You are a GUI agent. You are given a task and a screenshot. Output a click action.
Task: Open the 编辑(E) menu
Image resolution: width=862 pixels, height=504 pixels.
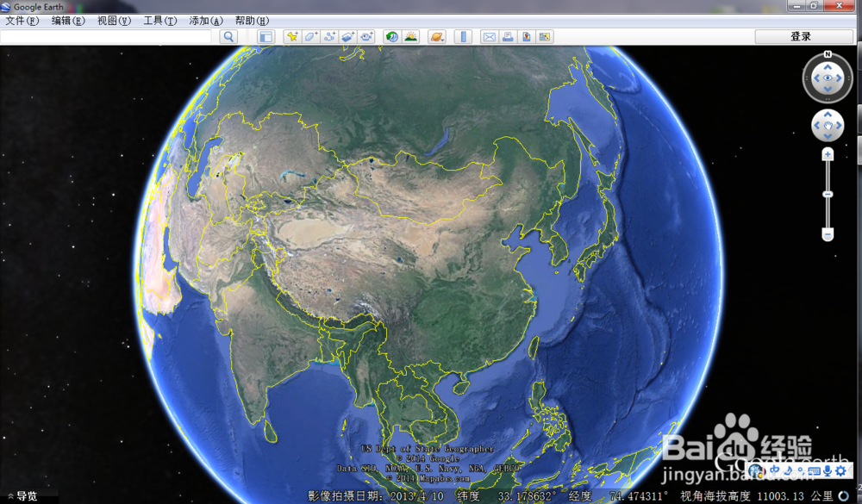click(x=68, y=21)
